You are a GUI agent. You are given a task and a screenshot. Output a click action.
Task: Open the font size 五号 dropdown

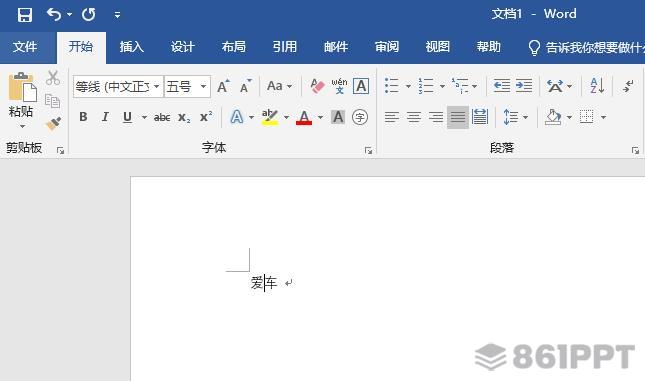[203, 86]
